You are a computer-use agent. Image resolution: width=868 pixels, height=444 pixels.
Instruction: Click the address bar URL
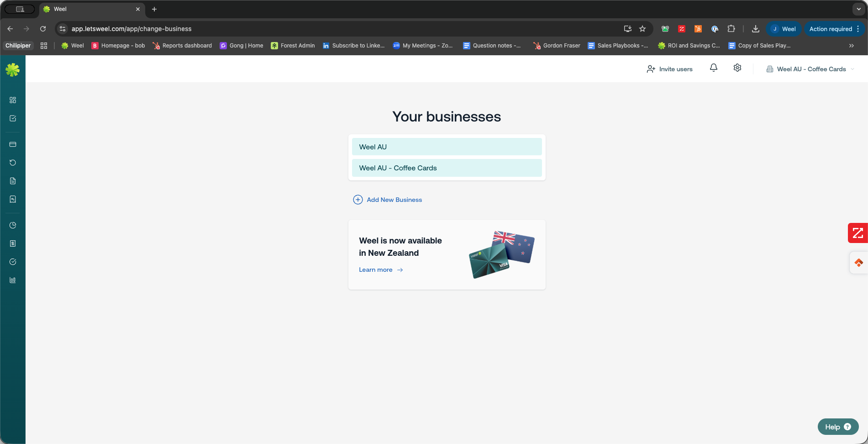click(x=132, y=29)
